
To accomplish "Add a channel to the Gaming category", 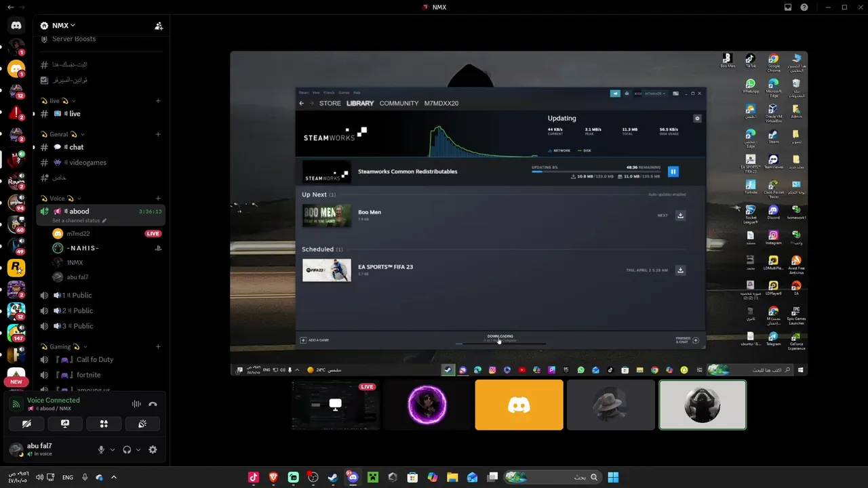I will (158, 346).
